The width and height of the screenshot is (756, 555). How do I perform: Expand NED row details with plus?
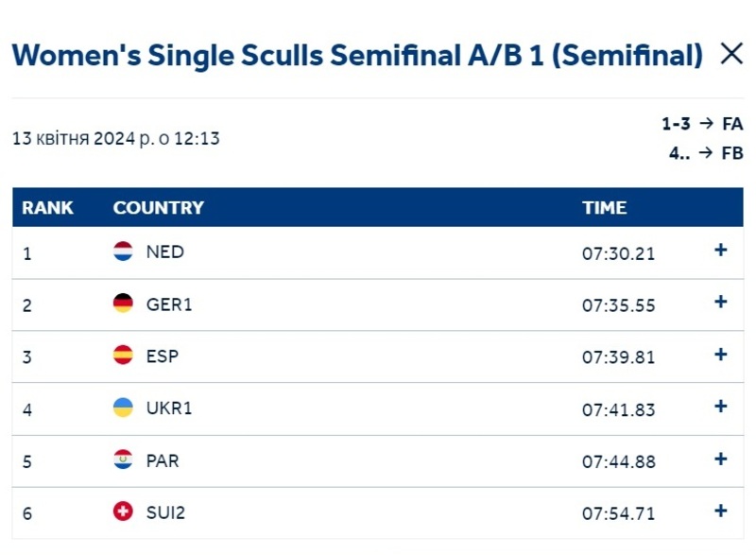point(720,250)
